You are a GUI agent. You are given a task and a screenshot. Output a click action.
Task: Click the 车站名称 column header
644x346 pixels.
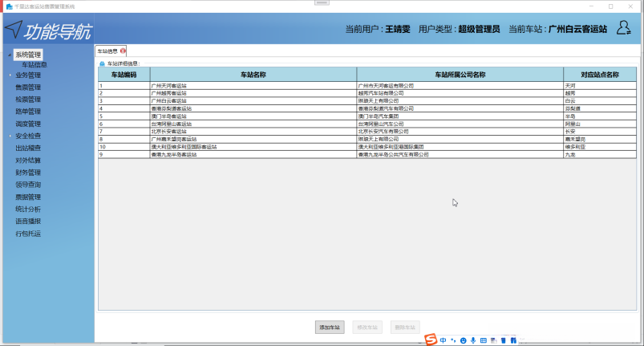(x=253, y=75)
